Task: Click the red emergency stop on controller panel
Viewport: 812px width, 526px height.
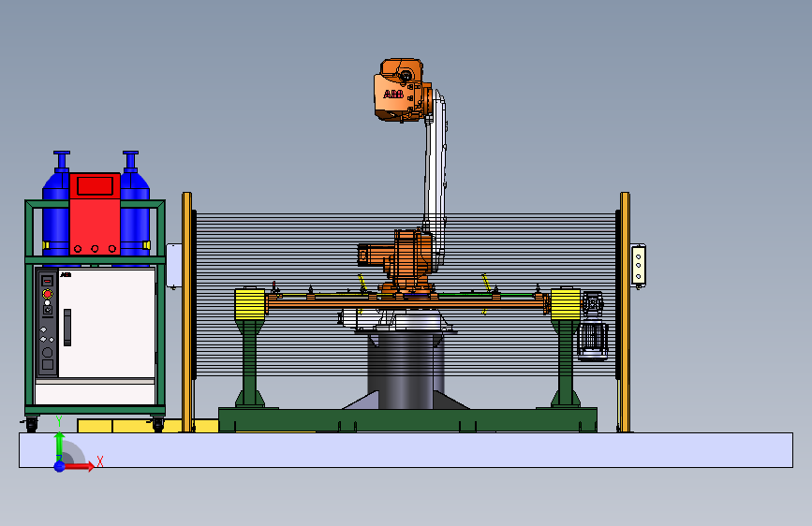Action: coord(47,294)
